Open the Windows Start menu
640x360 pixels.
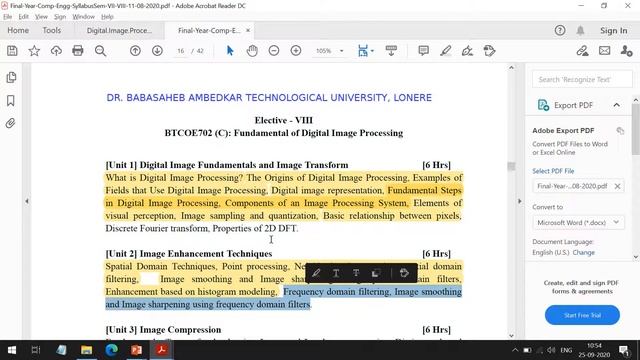(12, 350)
